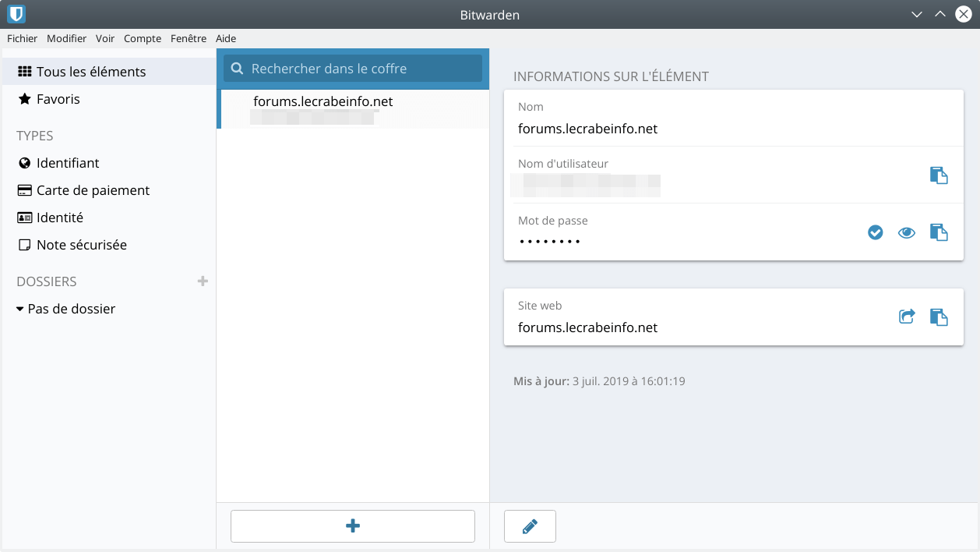Toggle password visibility with the eye icon
The height and width of the screenshot is (552, 980).
[907, 232]
